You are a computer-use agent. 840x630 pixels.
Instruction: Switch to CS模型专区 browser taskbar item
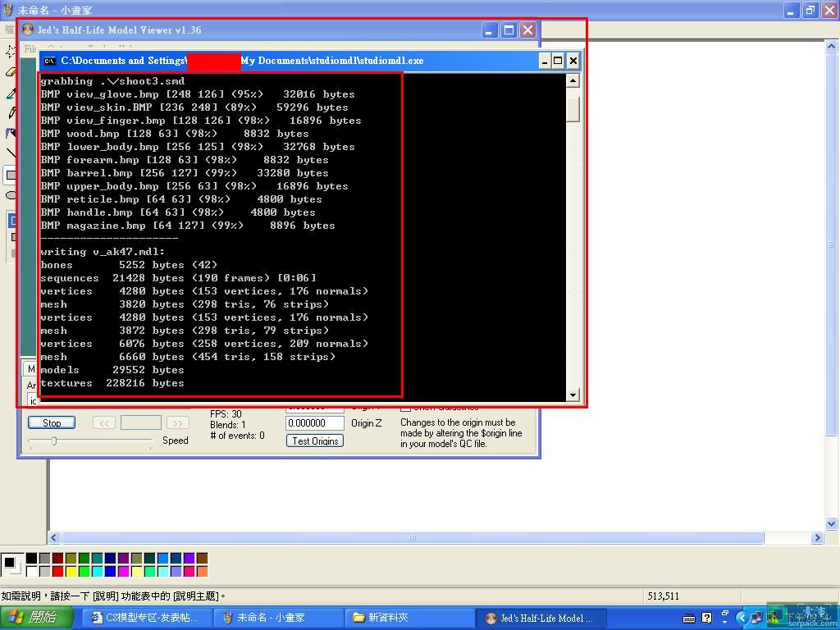pyautogui.click(x=147, y=618)
